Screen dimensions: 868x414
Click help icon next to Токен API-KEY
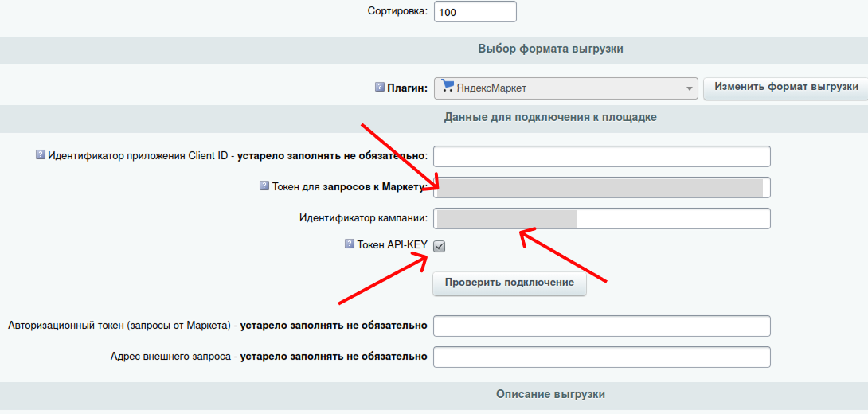[x=349, y=244]
